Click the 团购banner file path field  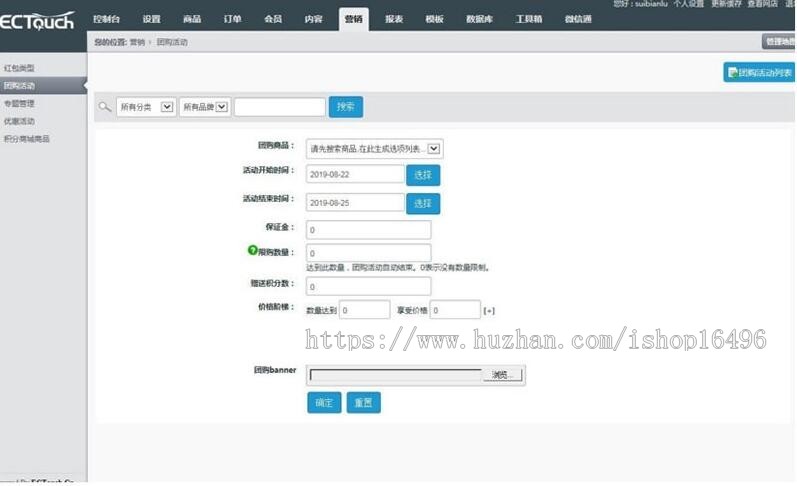pos(395,375)
